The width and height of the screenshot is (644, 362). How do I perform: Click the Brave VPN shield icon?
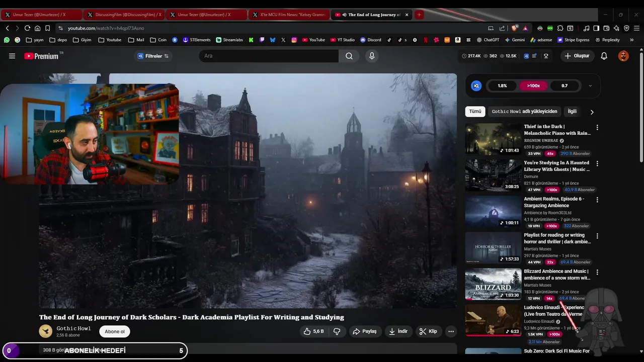pos(626,28)
